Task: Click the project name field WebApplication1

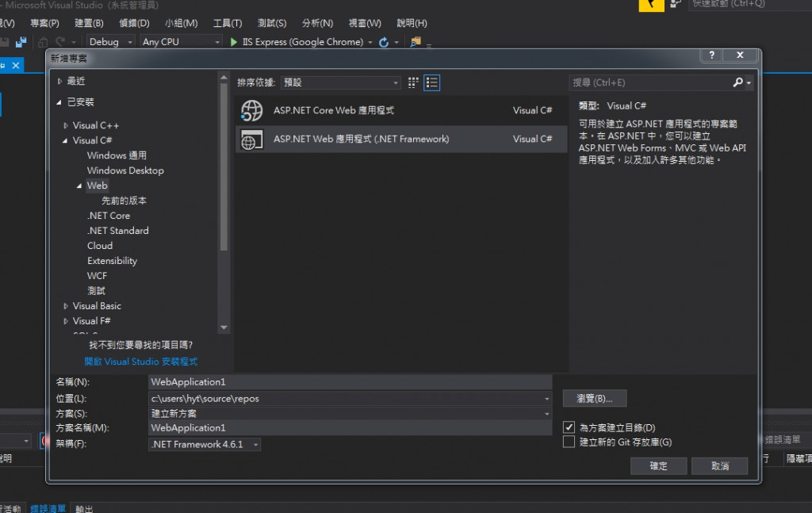Action: tap(350, 382)
